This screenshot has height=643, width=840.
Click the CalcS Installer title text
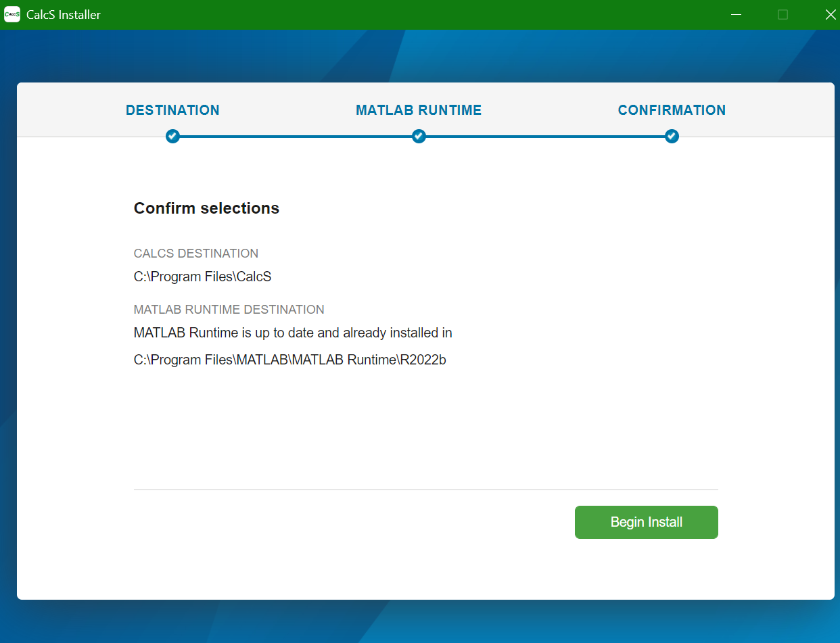tap(64, 15)
